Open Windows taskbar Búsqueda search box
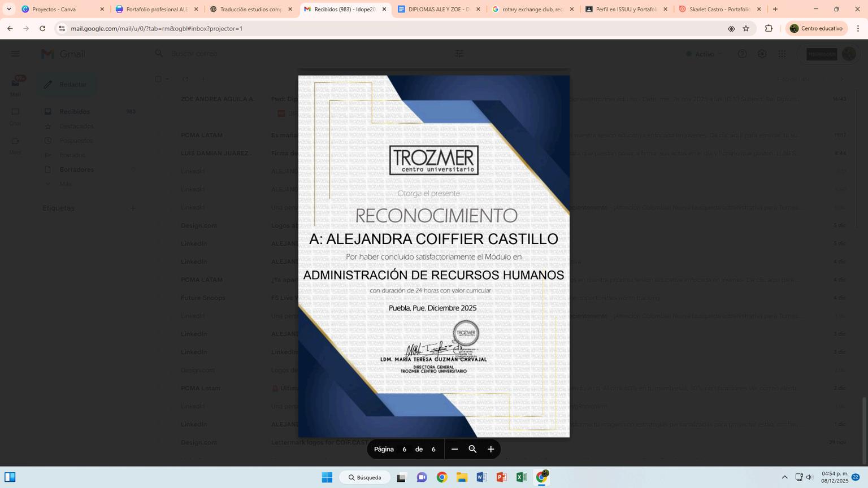868x488 pixels. (364, 477)
